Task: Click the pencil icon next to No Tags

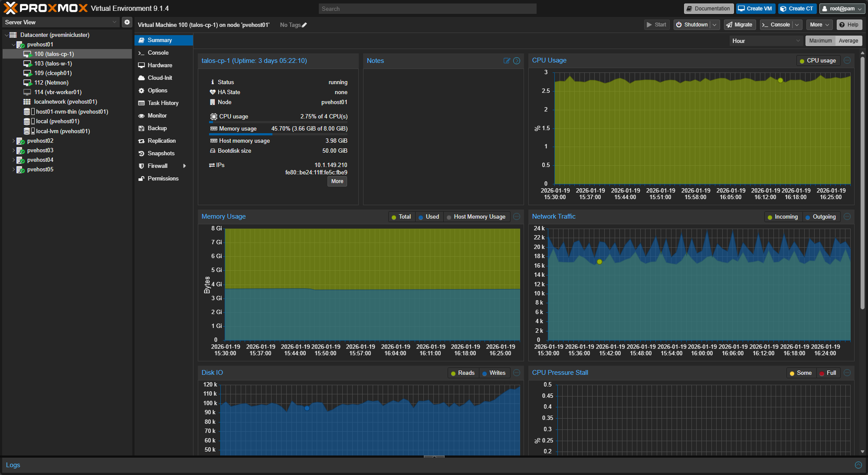Action: [x=305, y=25]
